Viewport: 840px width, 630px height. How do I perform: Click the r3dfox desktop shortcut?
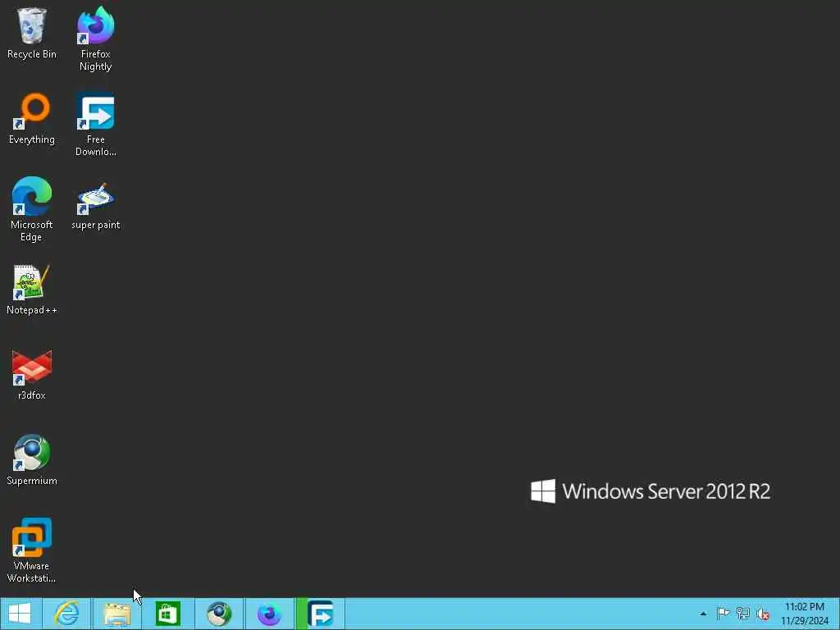32,374
